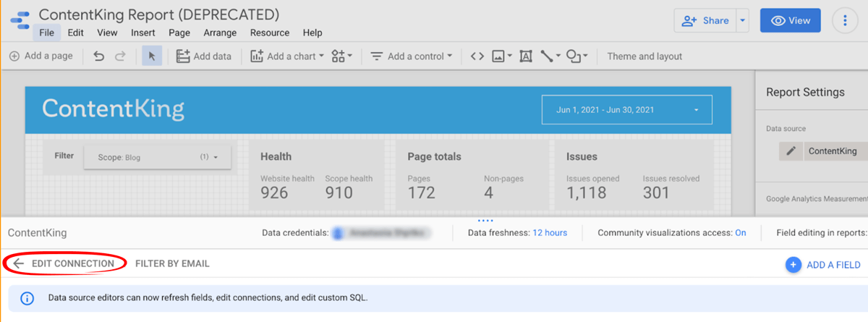The image size is (868, 322).
Task: Insert URL embed with code brackets icon
Action: click(x=477, y=56)
